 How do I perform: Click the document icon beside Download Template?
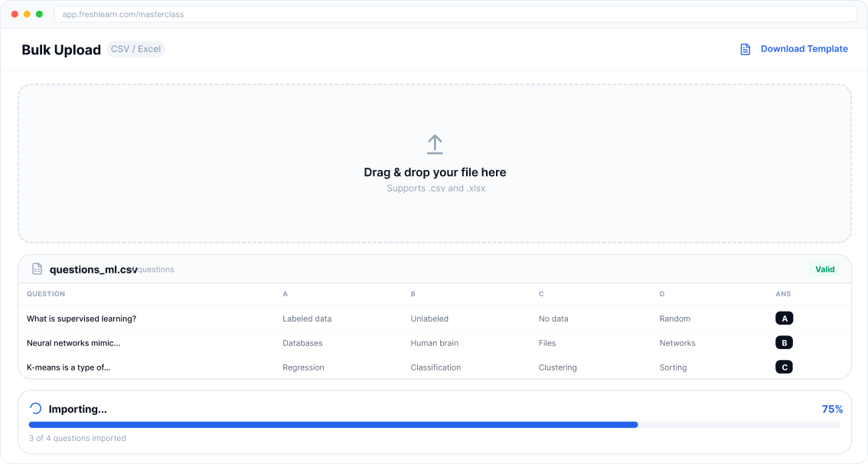coord(744,48)
